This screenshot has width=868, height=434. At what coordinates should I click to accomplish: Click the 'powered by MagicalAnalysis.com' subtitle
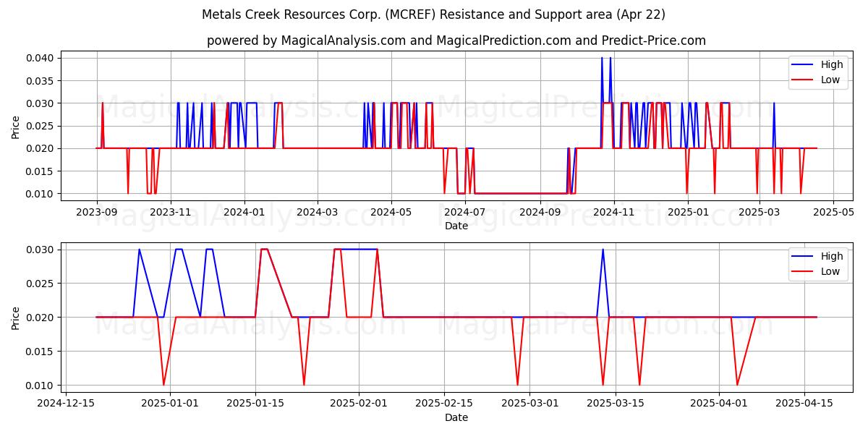point(456,41)
